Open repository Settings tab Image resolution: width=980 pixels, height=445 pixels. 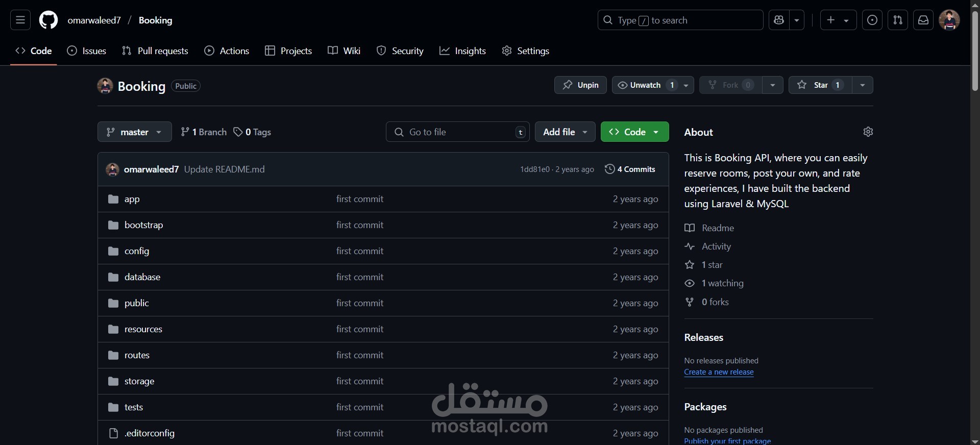click(x=526, y=51)
